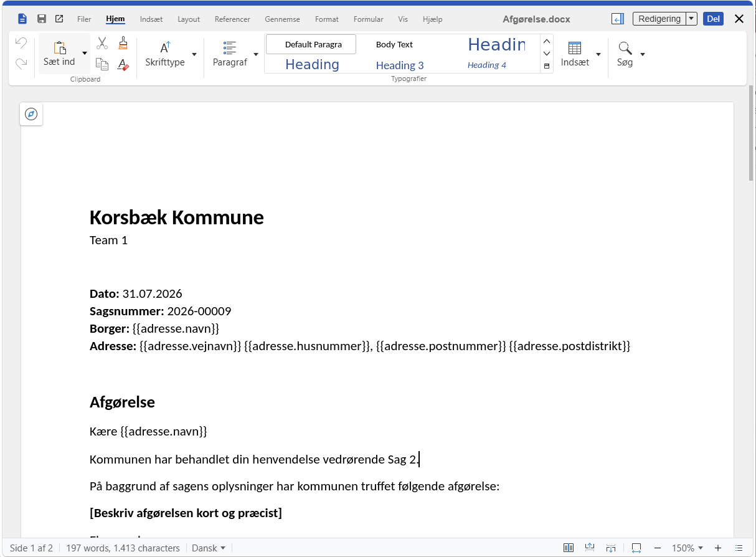
Task: Activate the clone formatting paintbrush
Action: tap(123, 43)
